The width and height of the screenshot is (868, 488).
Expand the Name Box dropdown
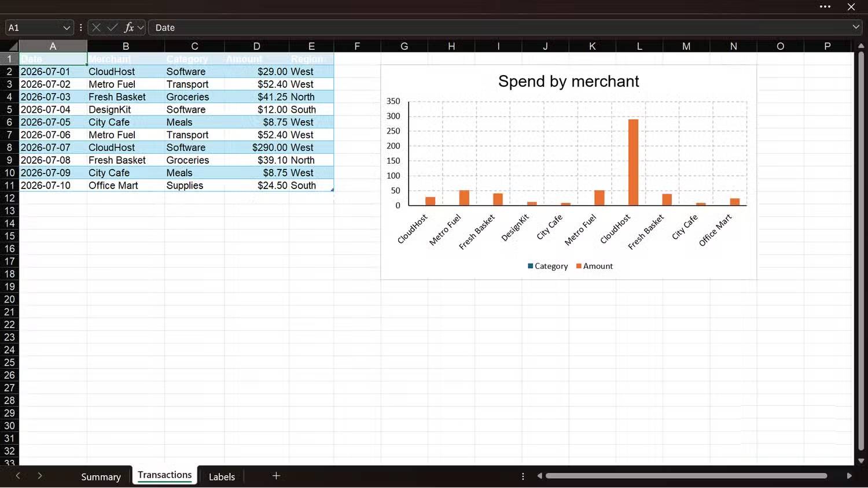pyautogui.click(x=67, y=28)
